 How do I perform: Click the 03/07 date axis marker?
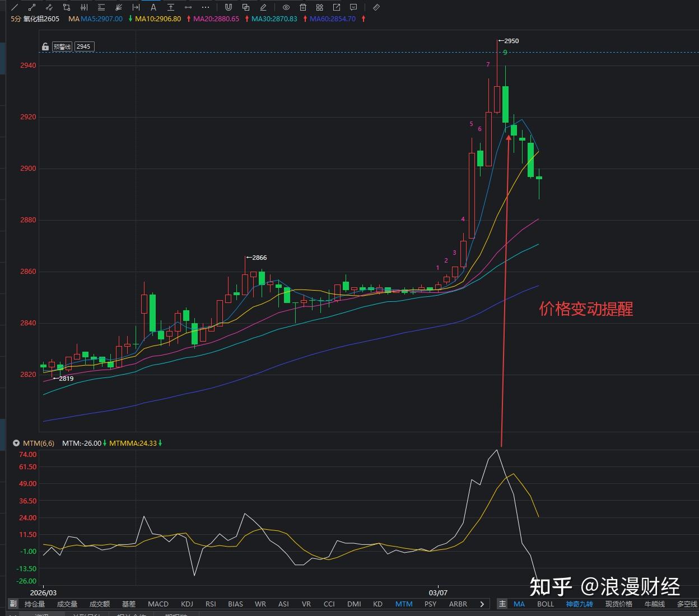point(439,592)
